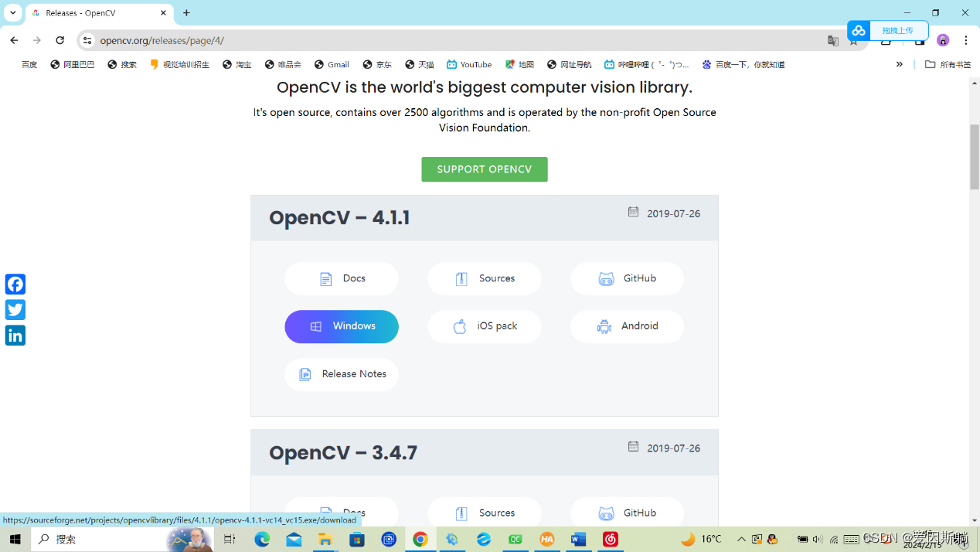980x552 pixels.
Task: Open the Gmail bookmark
Action: click(x=332, y=64)
